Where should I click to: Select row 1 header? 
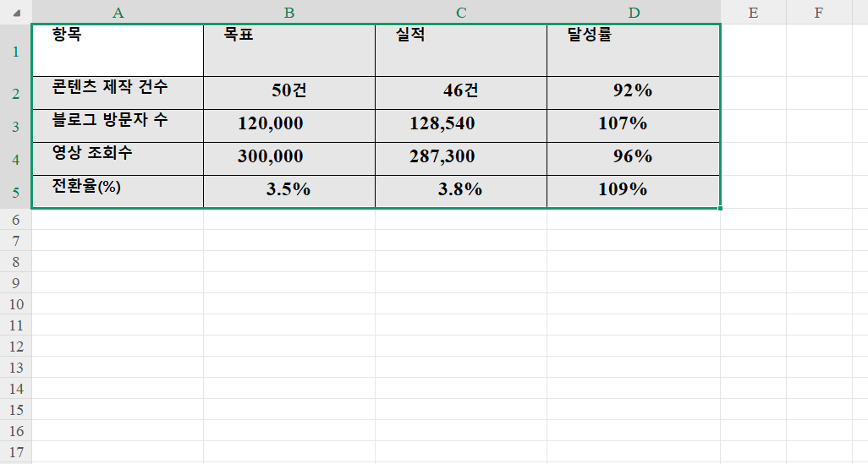pos(15,51)
